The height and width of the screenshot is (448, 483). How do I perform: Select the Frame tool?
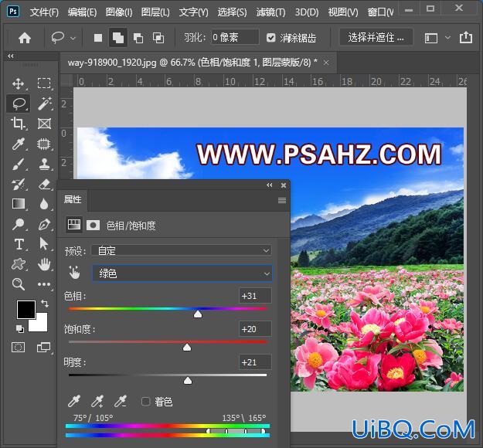[44, 124]
